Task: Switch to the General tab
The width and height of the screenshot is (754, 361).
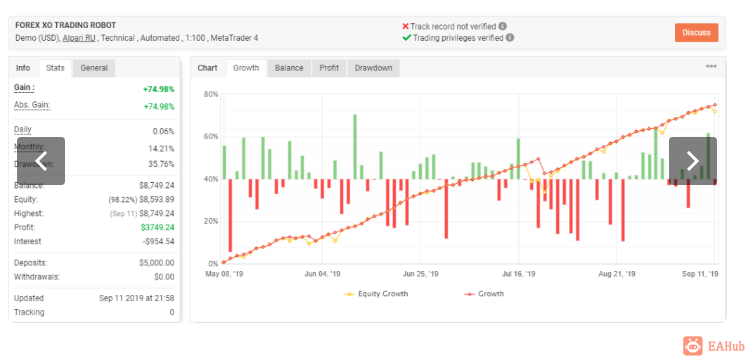Action: point(94,68)
